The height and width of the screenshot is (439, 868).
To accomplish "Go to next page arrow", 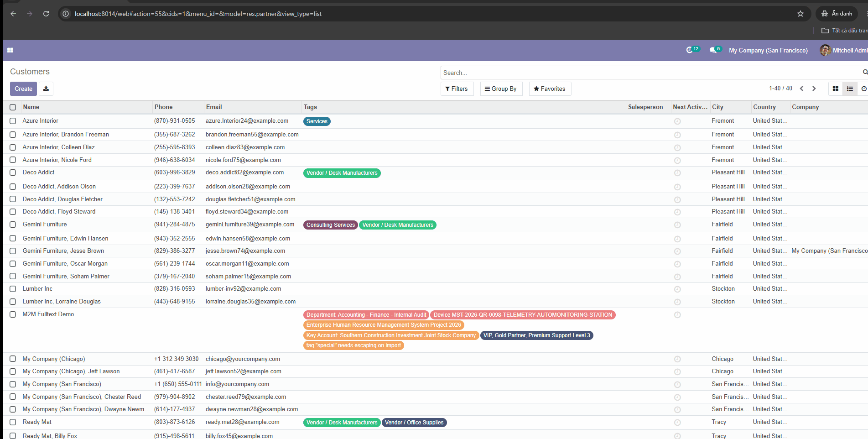I will (x=814, y=89).
